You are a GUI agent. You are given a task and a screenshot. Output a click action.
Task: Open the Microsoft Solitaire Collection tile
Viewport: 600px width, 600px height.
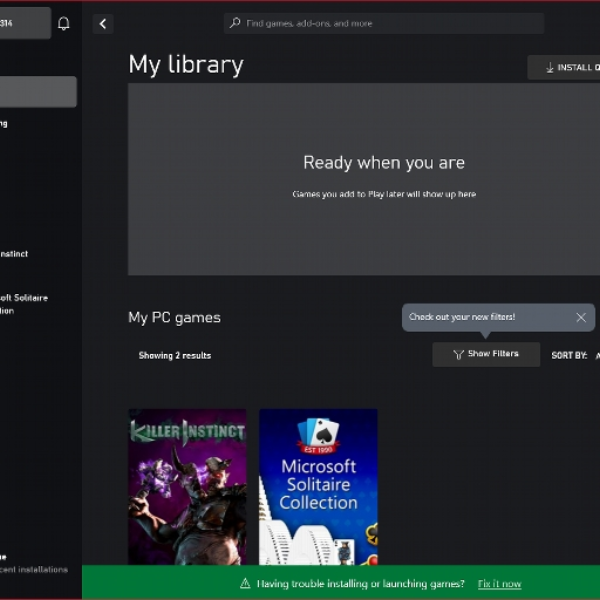pyautogui.click(x=318, y=487)
